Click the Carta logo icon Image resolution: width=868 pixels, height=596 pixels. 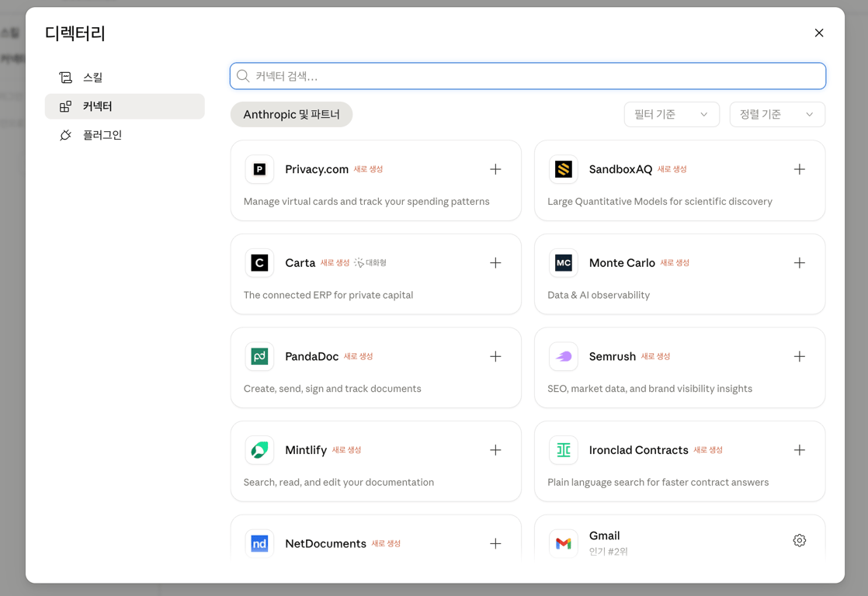[259, 263]
